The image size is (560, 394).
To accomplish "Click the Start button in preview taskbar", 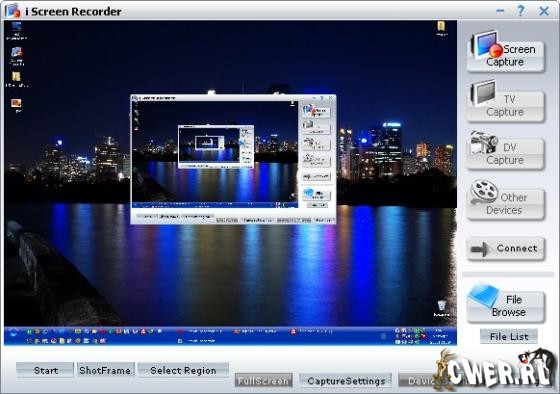I will [13, 333].
